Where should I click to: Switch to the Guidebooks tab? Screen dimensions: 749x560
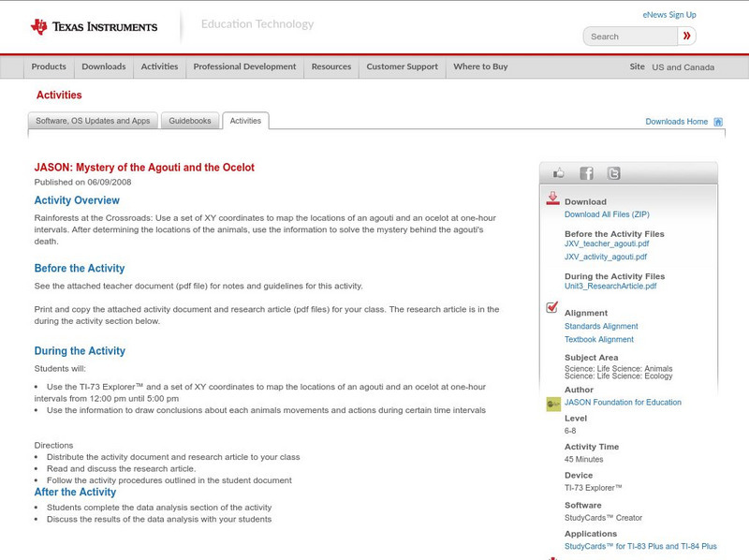(x=190, y=121)
